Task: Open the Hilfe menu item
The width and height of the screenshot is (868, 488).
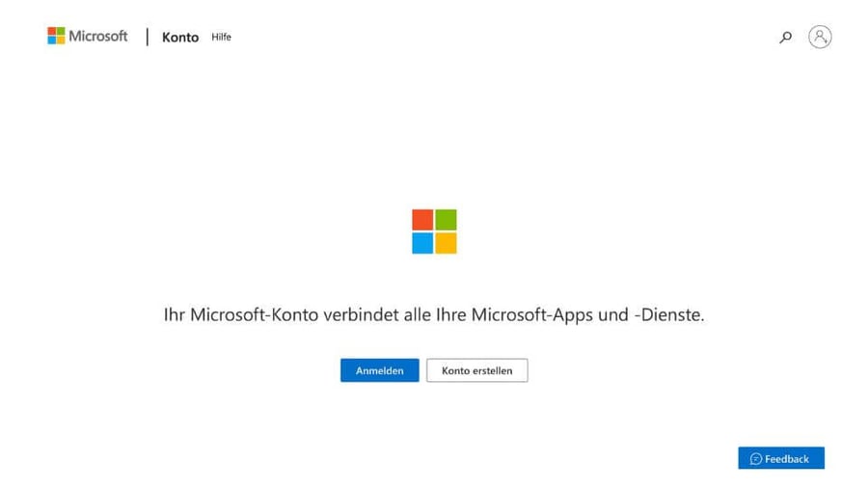Action: (222, 38)
